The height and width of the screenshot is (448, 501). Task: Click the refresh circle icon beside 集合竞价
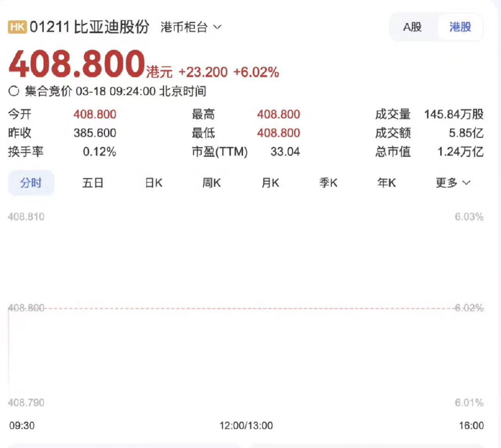[14, 91]
